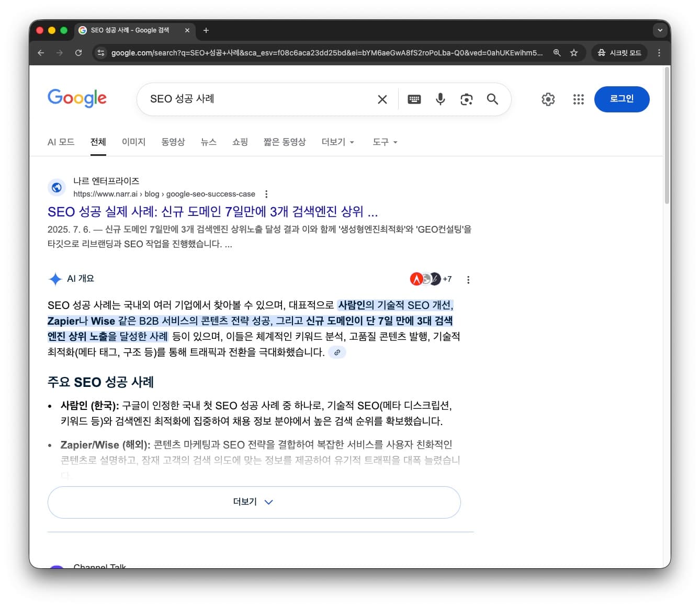The height and width of the screenshot is (607, 700).
Task: Switch to the 동영상 tab
Action: tap(173, 142)
